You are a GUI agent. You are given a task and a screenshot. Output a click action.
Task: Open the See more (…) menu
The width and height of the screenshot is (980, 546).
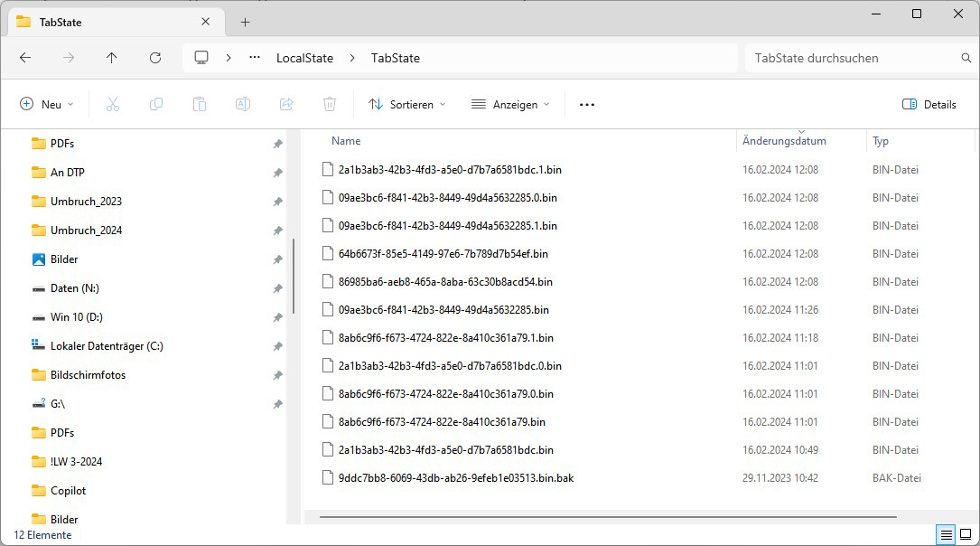tap(586, 104)
